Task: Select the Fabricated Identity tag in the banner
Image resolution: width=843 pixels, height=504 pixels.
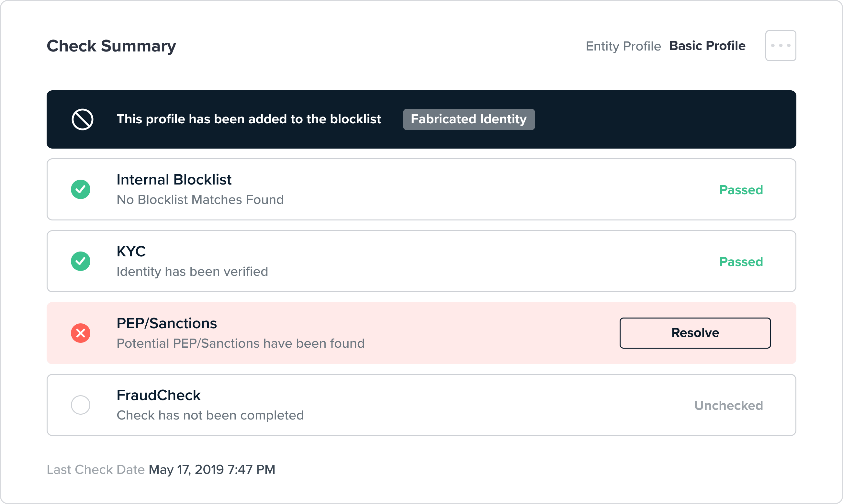Action: point(468,119)
